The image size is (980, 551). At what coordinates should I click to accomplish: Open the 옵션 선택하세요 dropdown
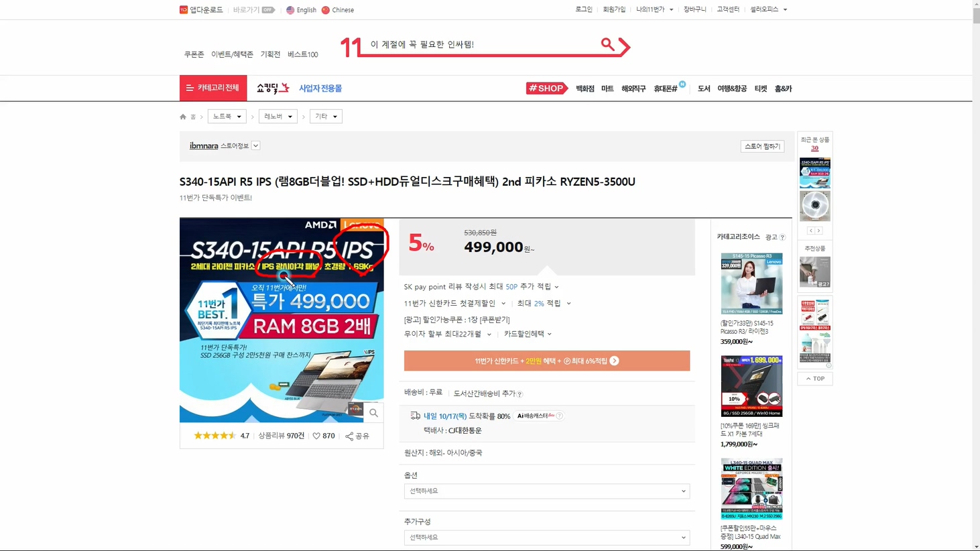547,491
